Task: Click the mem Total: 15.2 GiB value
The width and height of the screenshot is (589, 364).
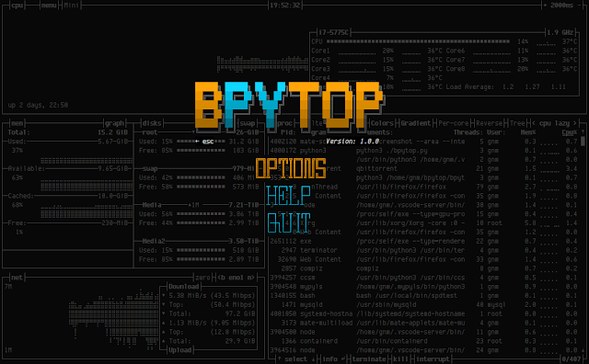Action: tap(112, 132)
